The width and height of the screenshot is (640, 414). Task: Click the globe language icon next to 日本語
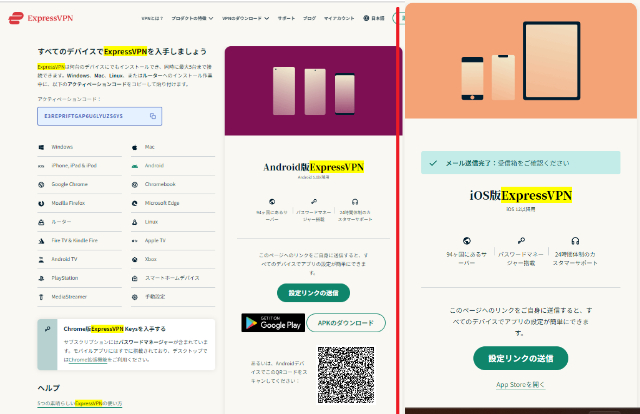(x=366, y=18)
